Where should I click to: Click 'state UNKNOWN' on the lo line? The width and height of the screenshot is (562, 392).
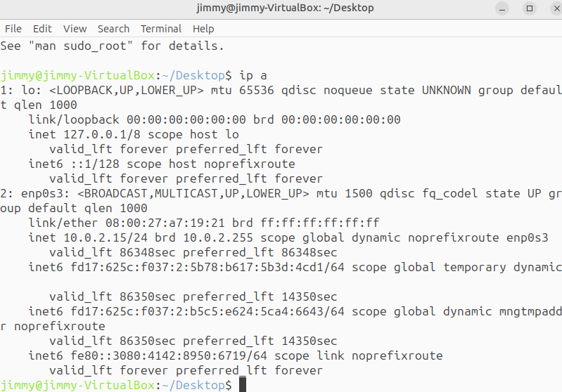[426, 90]
